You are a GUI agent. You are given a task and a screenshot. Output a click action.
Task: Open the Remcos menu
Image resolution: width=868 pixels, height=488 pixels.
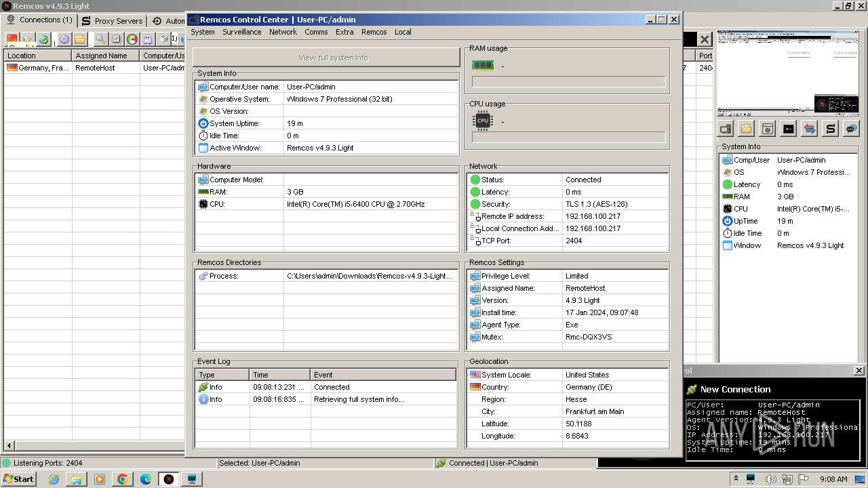point(374,32)
